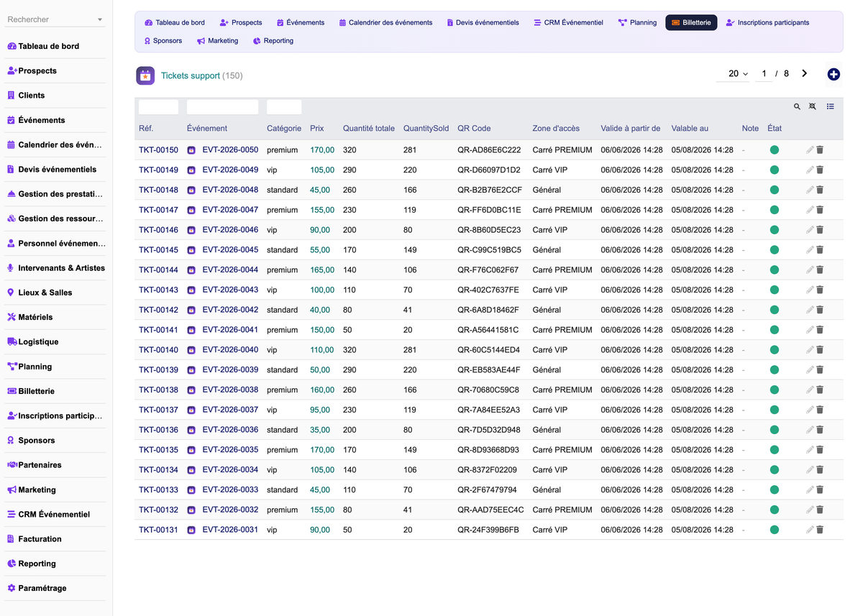Open event link EVT-2026-0048
Image resolution: width=863 pixels, height=616 pixels.
click(x=230, y=190)
